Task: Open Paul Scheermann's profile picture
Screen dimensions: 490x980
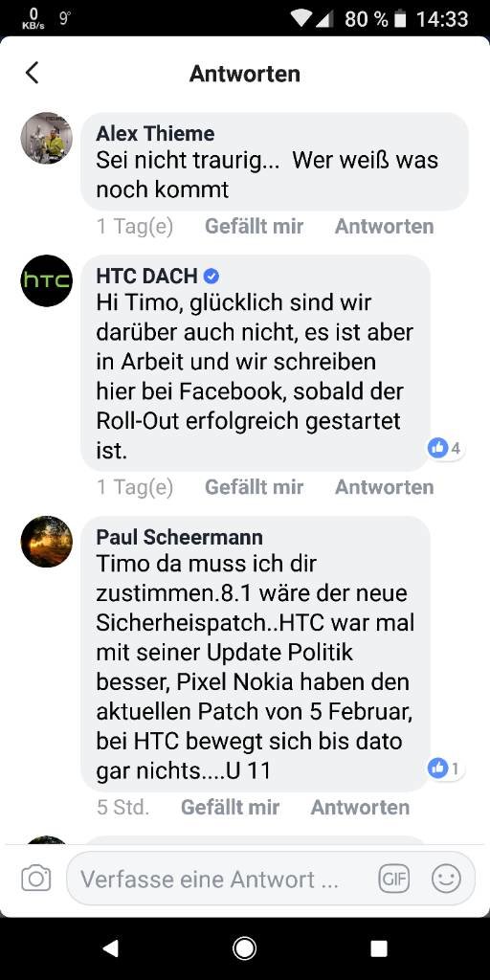Action: click(47, 542)
